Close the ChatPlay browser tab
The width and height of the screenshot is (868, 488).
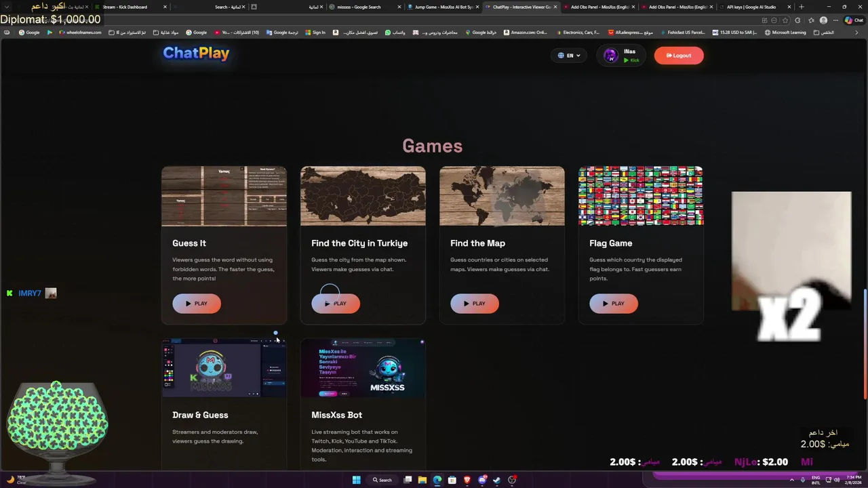coord(556,7)
